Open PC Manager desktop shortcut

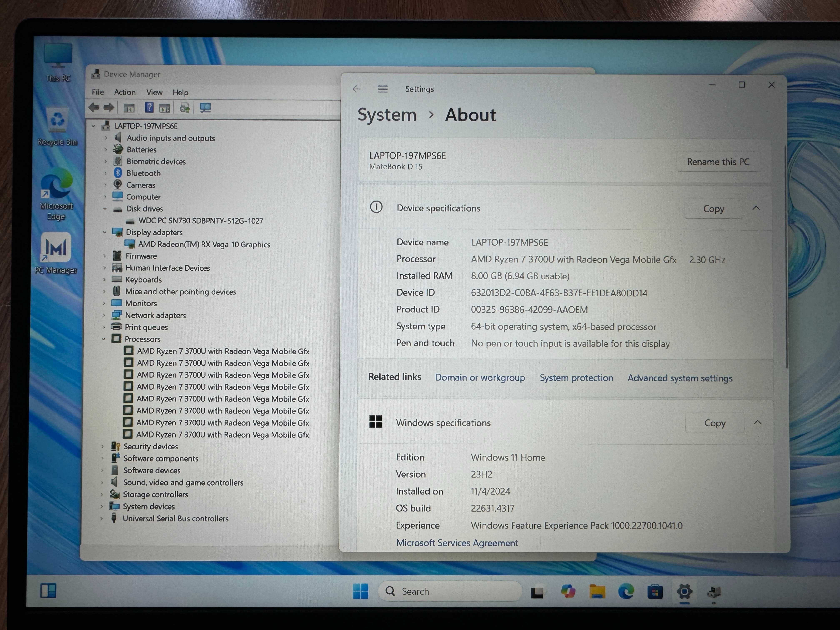pos(56,253)
